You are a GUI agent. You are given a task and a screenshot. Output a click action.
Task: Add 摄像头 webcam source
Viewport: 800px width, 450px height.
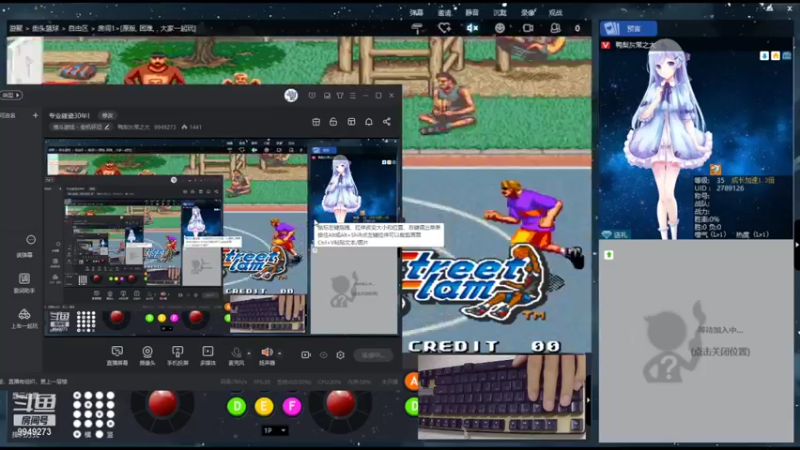coord(147,355)
